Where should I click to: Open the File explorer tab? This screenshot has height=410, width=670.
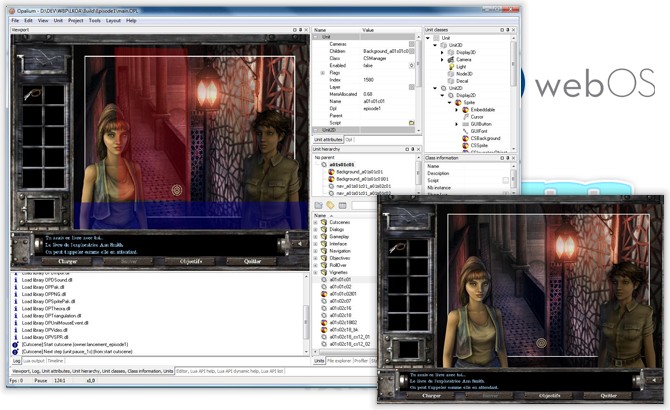coord(339,361)
